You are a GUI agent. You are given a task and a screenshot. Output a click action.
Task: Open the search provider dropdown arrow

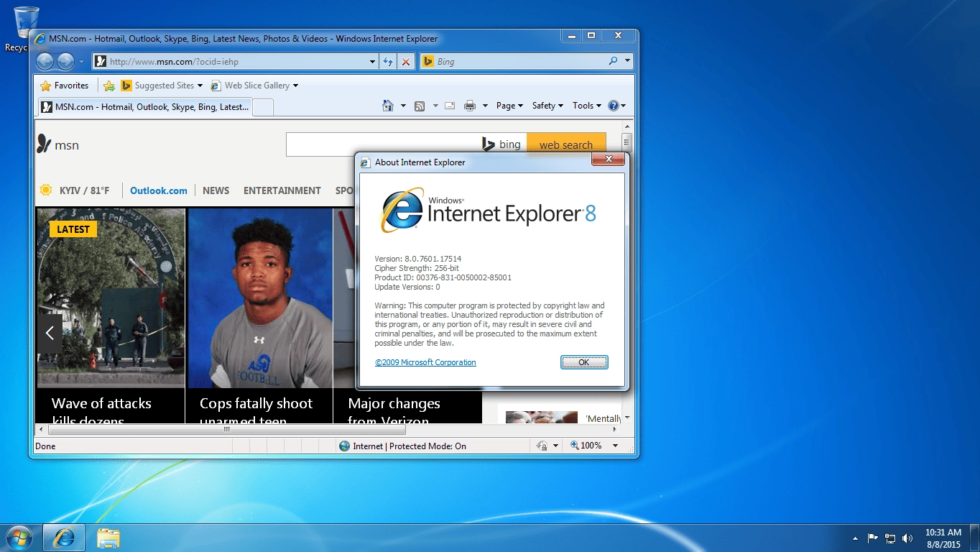627,61
